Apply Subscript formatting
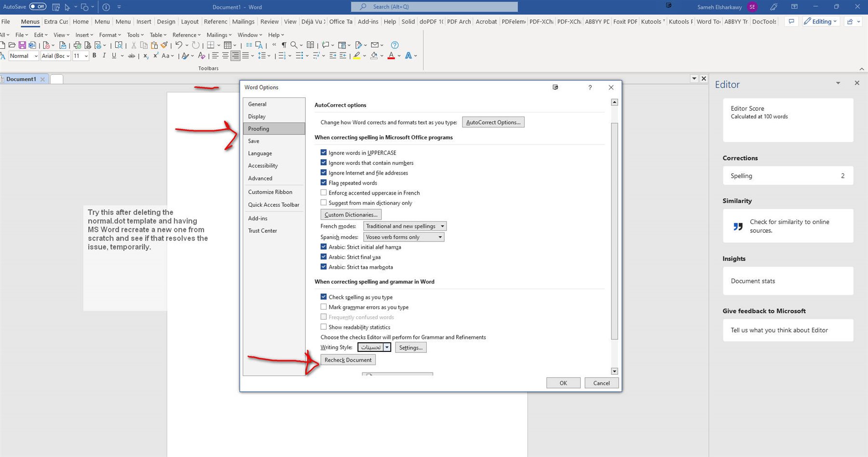The image size is (868, 457). [x=146, y=56]
